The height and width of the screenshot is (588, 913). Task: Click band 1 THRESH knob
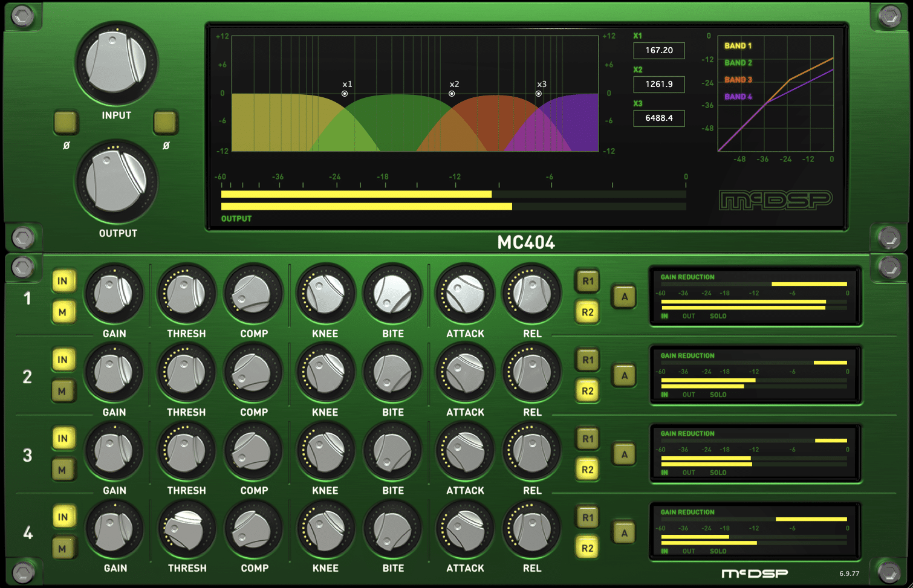tap(186, 294)
